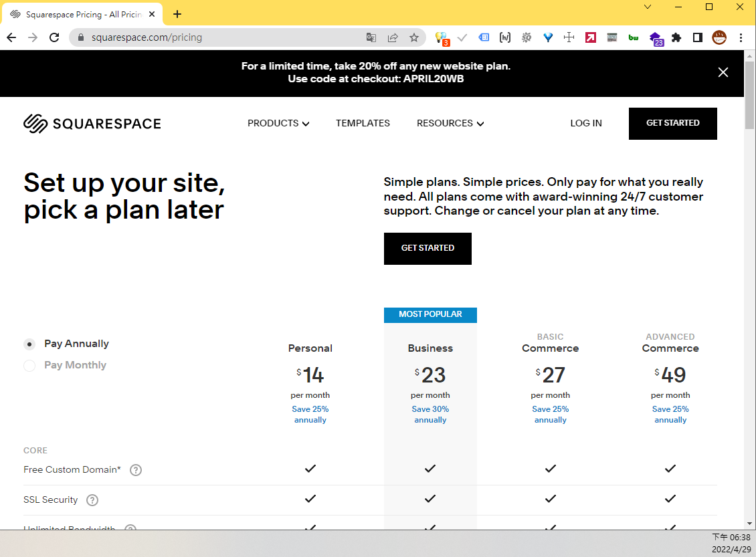Share this page via share icon

point(393,37)
